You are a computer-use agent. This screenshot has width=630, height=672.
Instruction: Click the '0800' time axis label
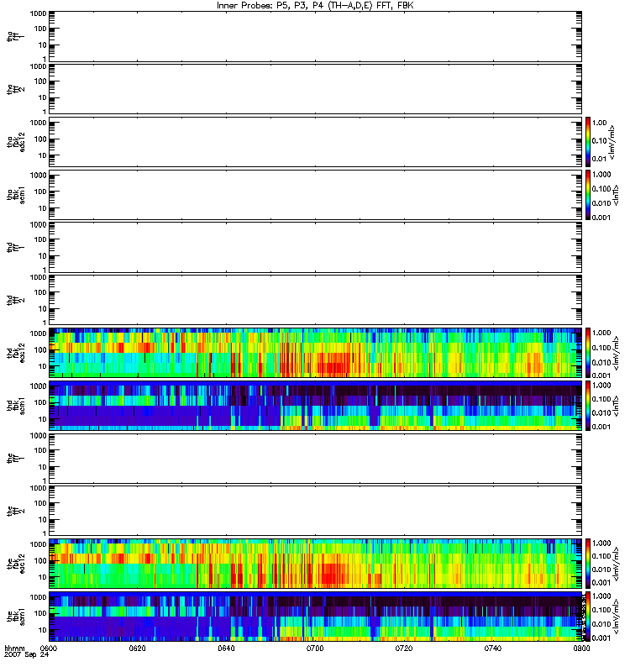[581, 648]
